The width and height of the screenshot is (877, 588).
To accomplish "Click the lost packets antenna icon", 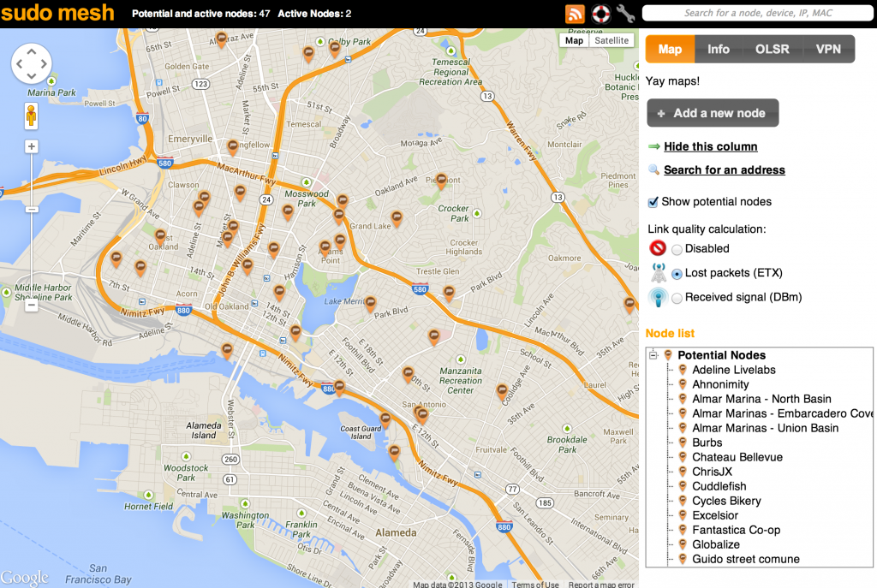I will point(659,273).
